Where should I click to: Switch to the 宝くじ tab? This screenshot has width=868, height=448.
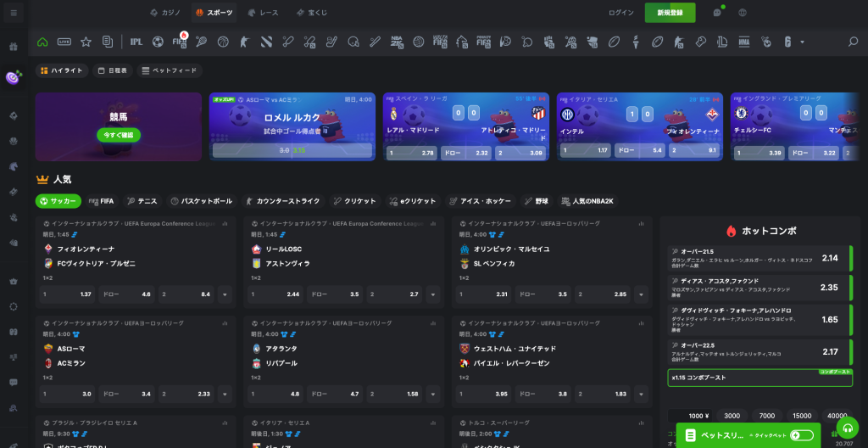click(x=312, y=13)
